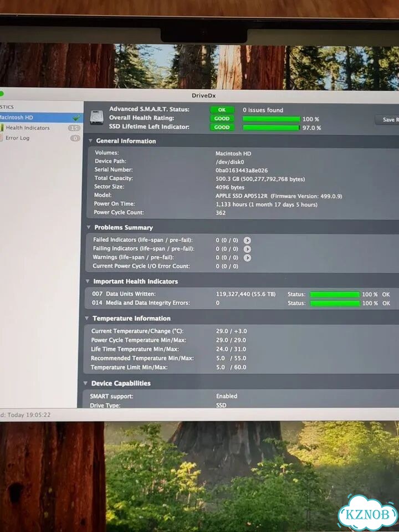Click 014 Media and Data Integrity Errors label

tap(141, 303)
